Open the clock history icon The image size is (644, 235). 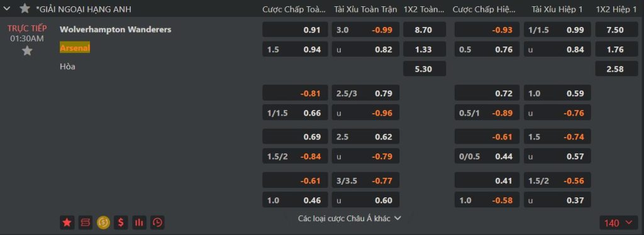pos(157,222)
